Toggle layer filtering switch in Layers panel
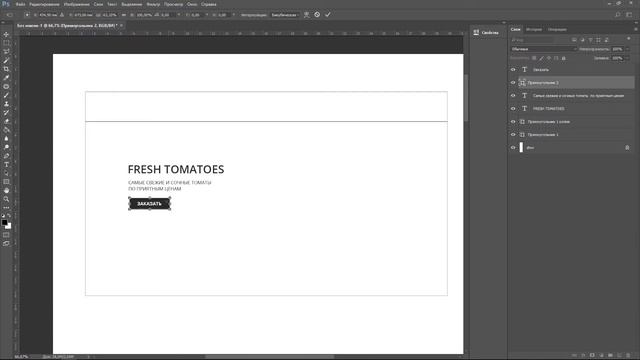The image size is (640, 360). click(x=629, y=39)
